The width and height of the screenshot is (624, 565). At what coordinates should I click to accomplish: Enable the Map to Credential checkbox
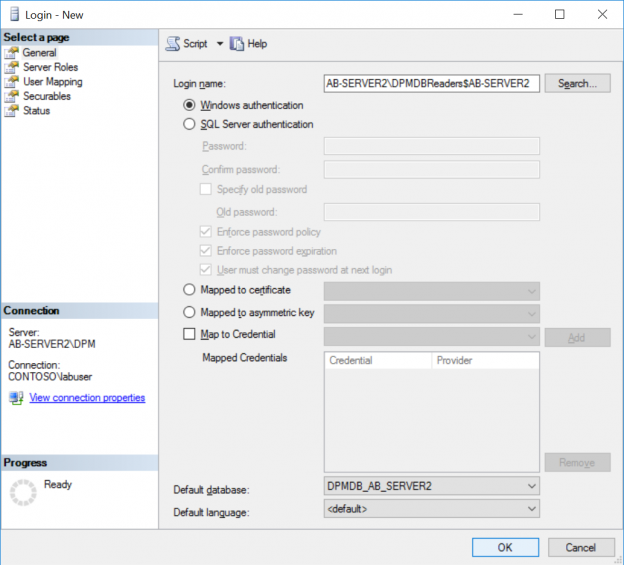189,334
